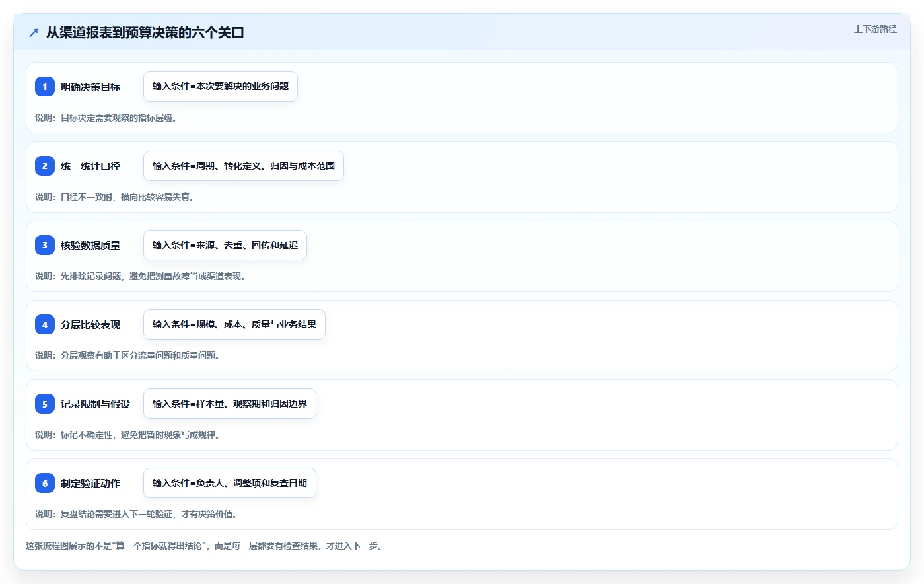Click the heading 从渠道报表到预算决策的六个关口
The image size is (924, 584).
[x=145, y=32]
